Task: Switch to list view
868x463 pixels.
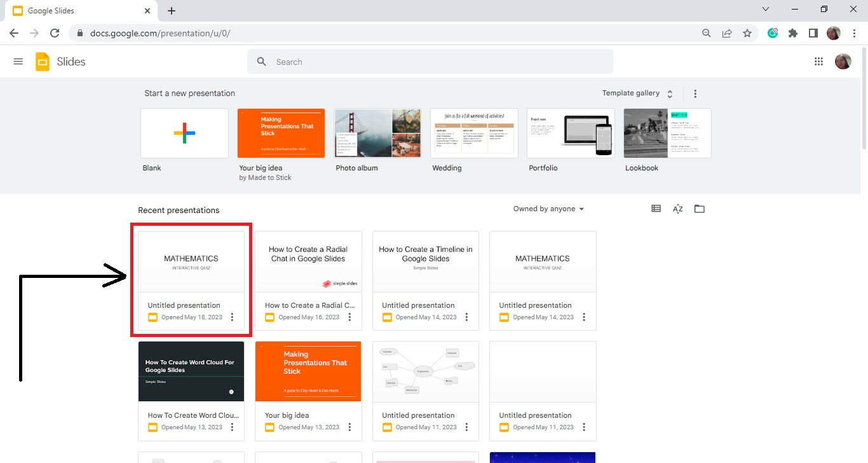Action: click(656, 209)
